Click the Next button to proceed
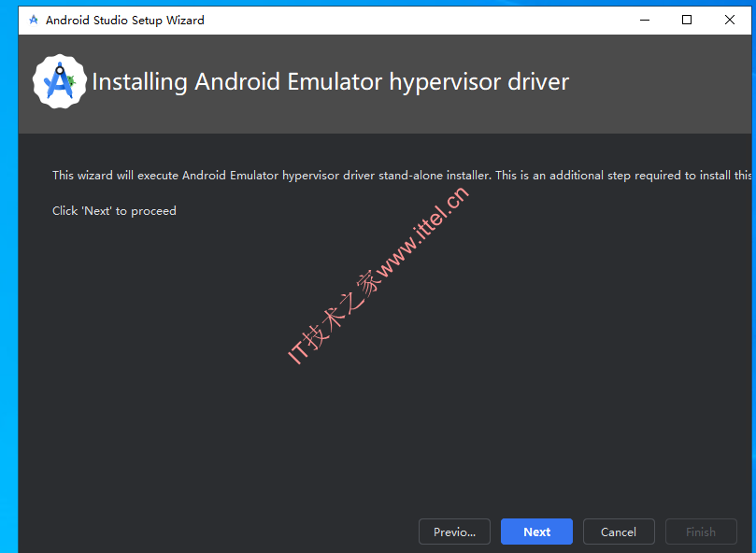 point(536,532)
